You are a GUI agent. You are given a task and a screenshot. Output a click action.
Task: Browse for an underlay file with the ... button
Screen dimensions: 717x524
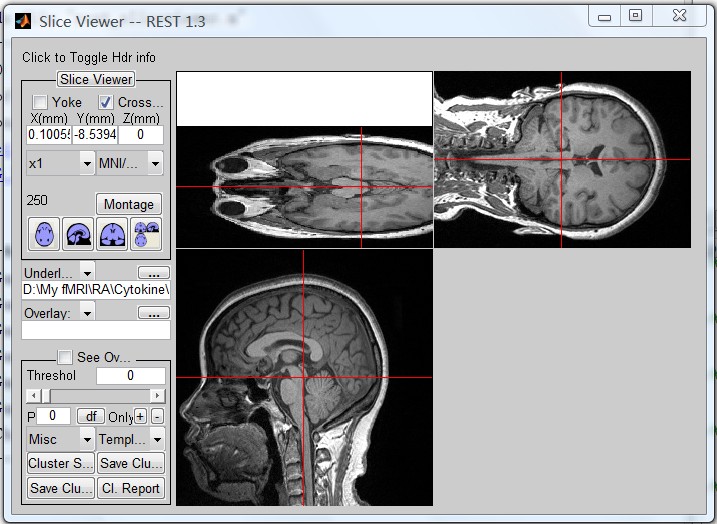click(x=154, y=273)
